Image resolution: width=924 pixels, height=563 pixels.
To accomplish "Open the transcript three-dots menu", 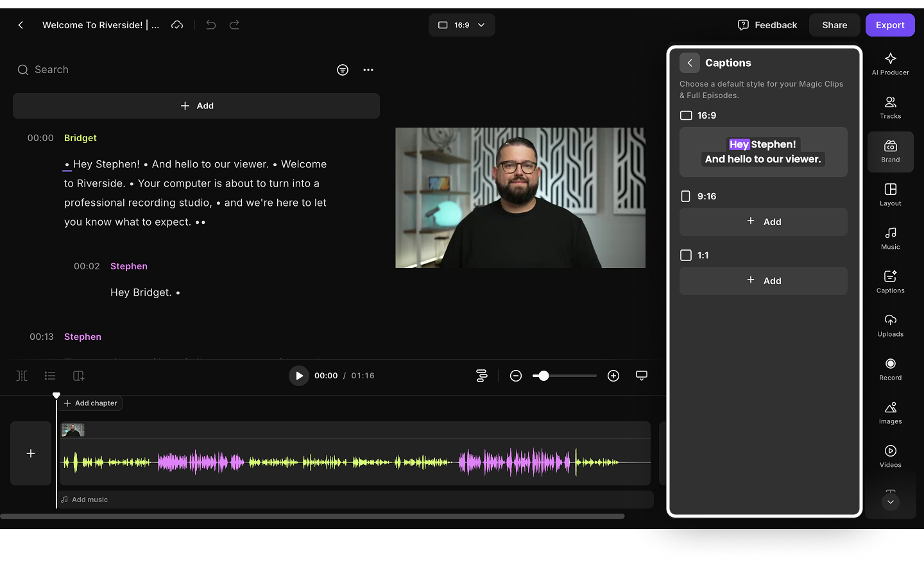I will point(368,70).
